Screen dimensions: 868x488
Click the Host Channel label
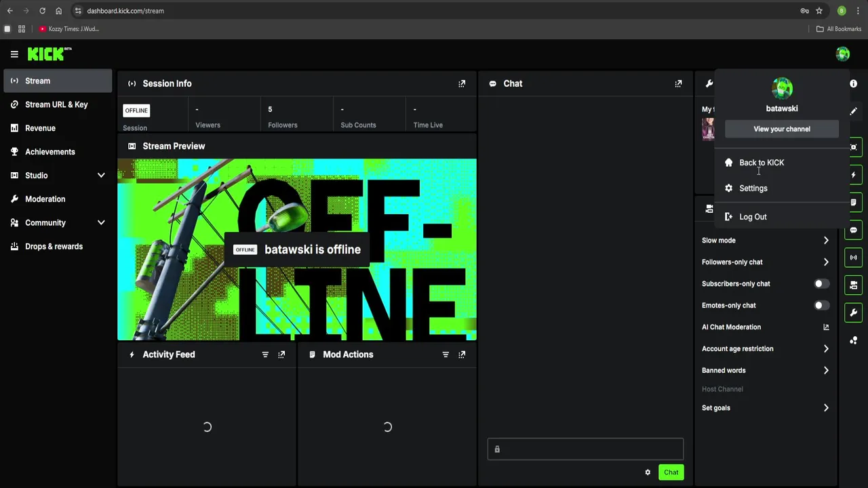(x=722, y=389)
